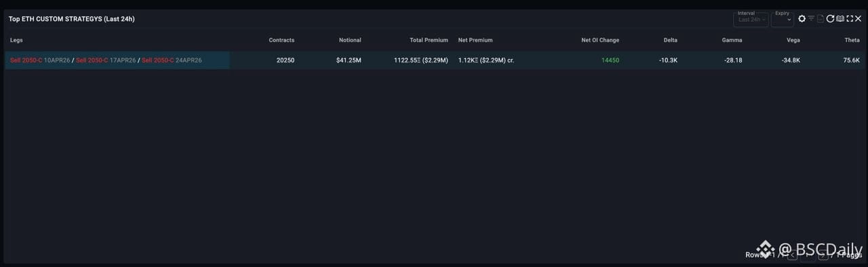Click the 20250 contracts cell
Screen dimensions: 868x267
coord(285,60)
